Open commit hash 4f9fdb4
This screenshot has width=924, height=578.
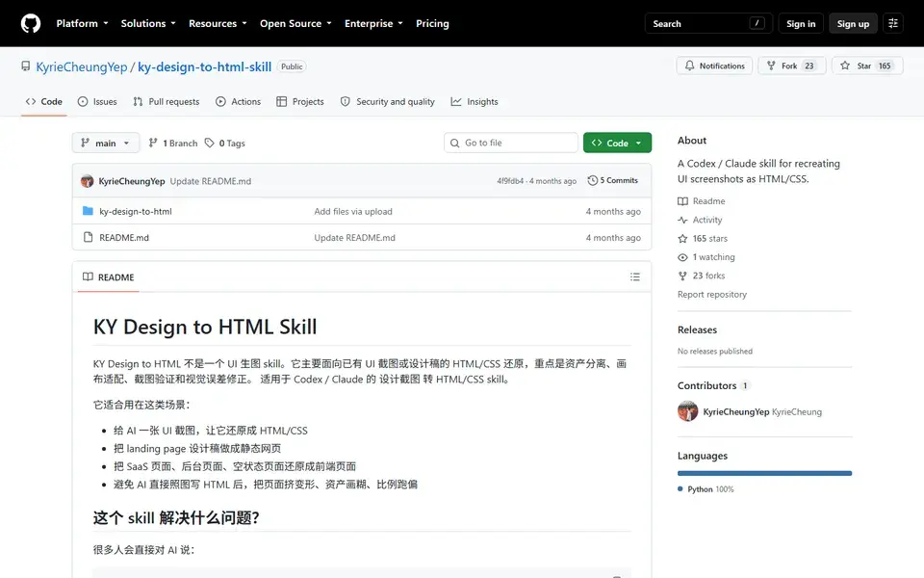(x=510, y=181)
